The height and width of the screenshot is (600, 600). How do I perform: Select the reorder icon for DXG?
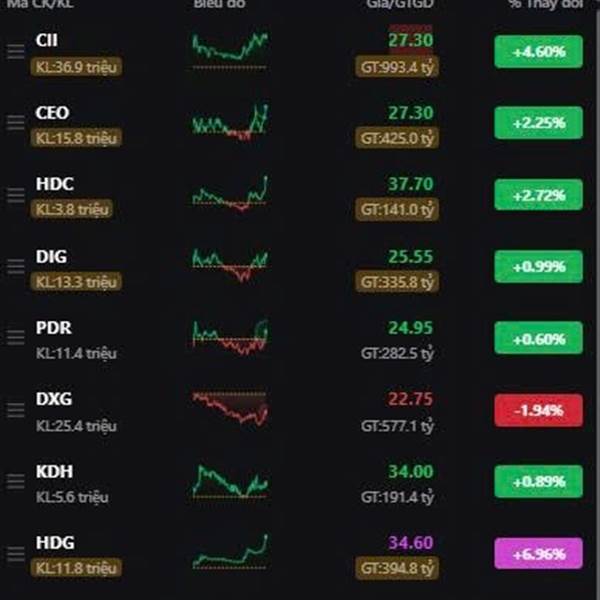15,410
